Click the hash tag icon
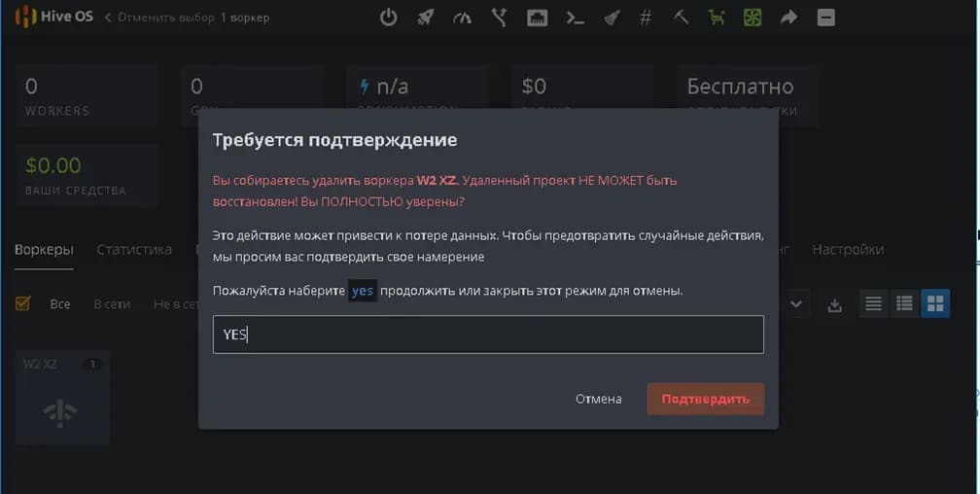The height and width of the screenshot is (494, 980). (646, 18)
